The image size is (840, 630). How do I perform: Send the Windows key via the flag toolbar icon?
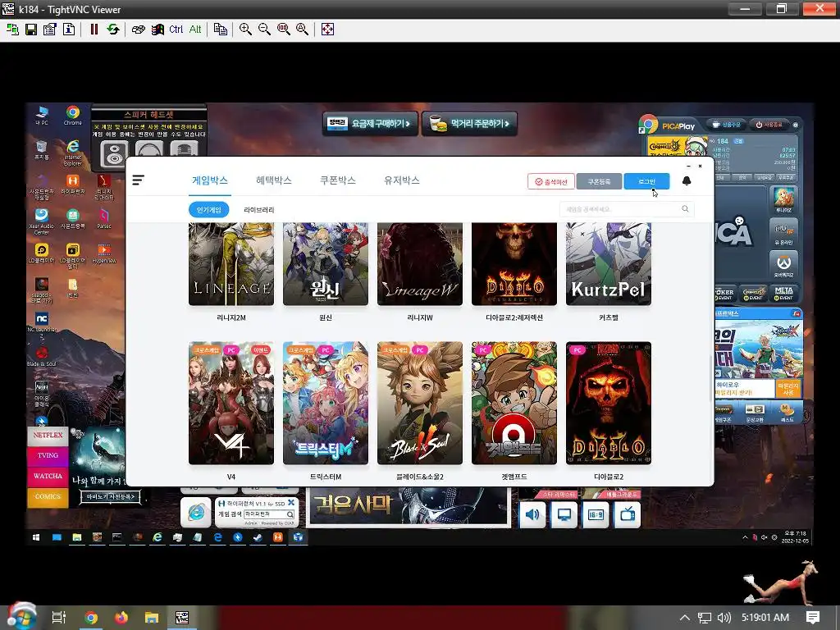pyautogui.click(x=157, y=30)
